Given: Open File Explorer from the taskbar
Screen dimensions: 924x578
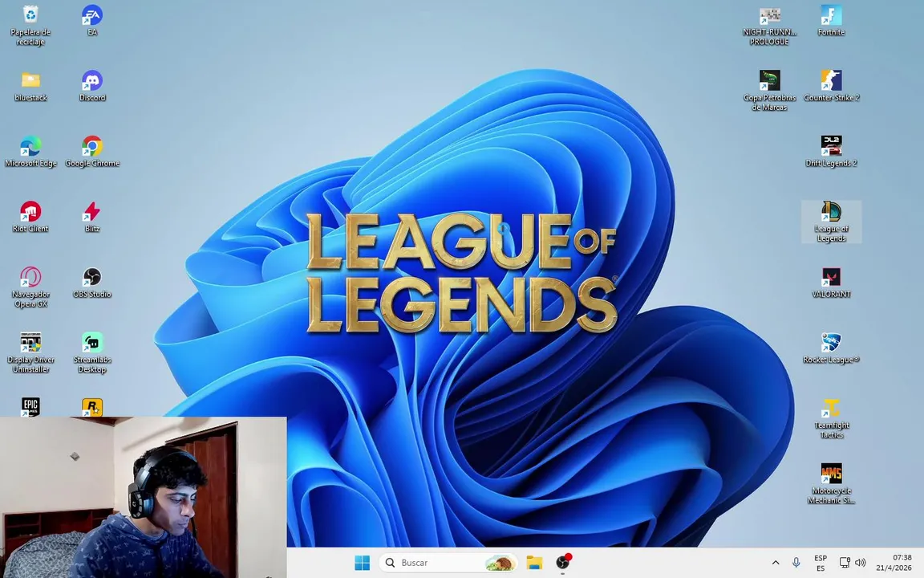Looking at the screenshot, I should [x=534, y=563].
